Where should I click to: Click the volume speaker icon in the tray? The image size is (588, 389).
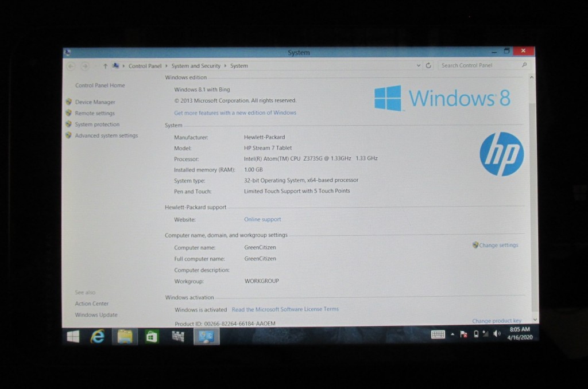[497, 334]
